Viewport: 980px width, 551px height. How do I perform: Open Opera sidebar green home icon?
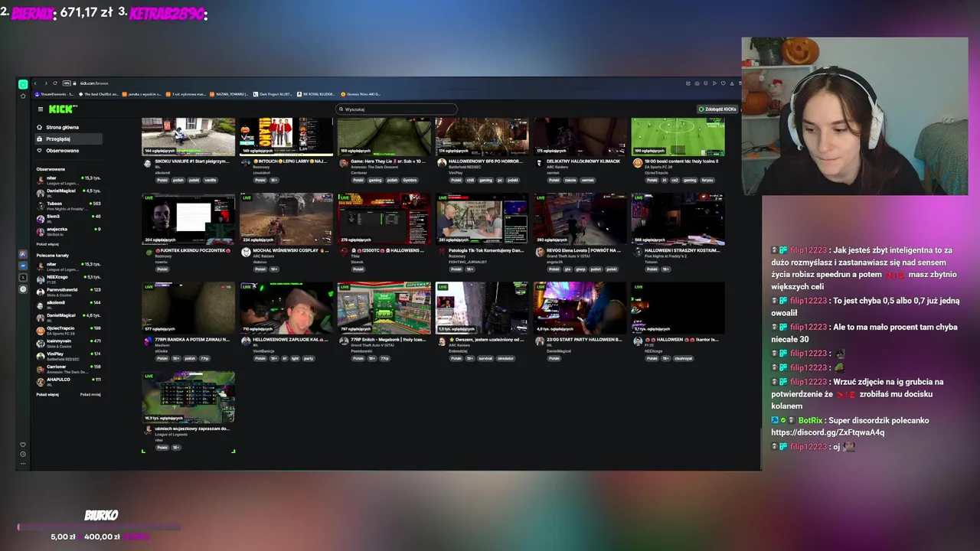click(23, 84)
